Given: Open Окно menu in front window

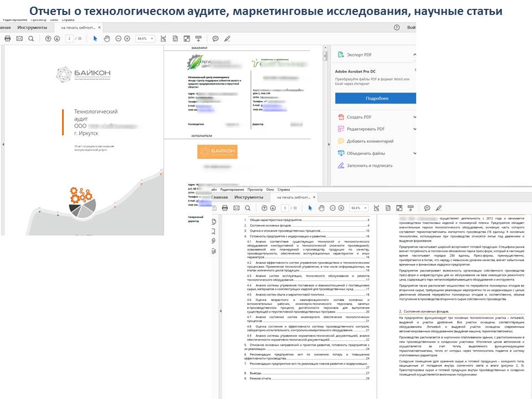Looking at the screenshot, I should point(270,190).
